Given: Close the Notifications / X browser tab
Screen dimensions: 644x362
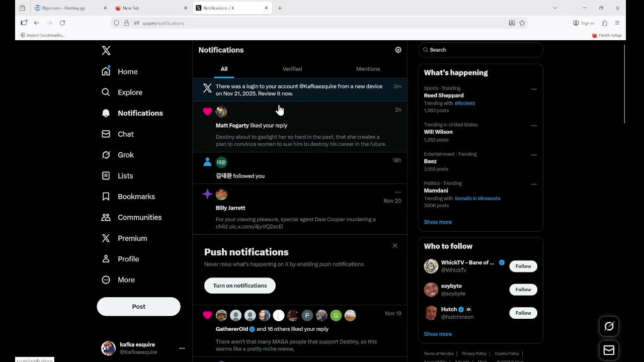Looking at the screenshot, I should tap(266, 8).
